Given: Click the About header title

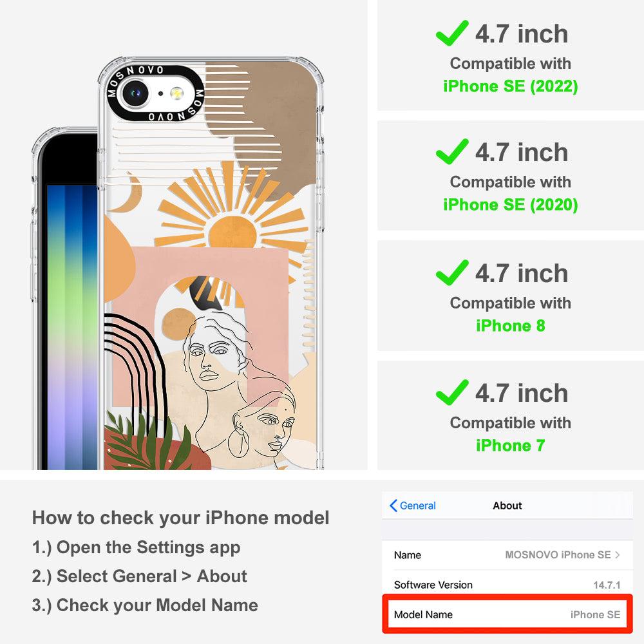Looking at the screenshot, I should (507, 506).
